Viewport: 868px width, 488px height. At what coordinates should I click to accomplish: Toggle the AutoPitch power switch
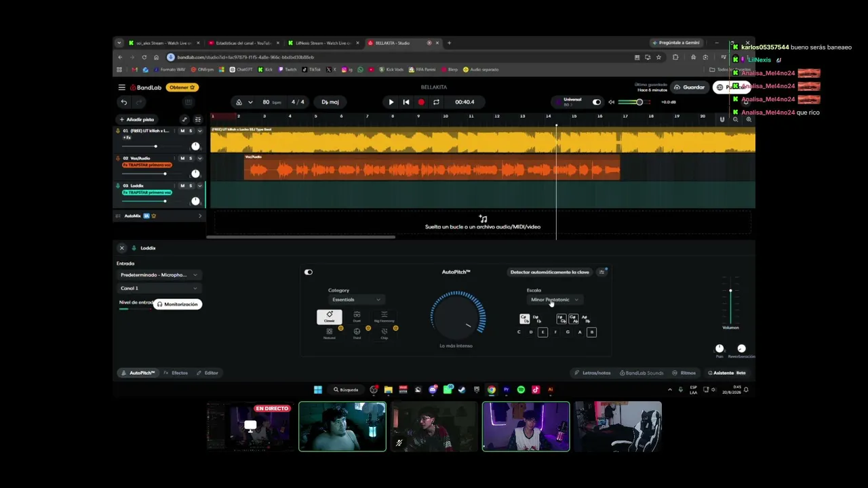click(309, 272)
